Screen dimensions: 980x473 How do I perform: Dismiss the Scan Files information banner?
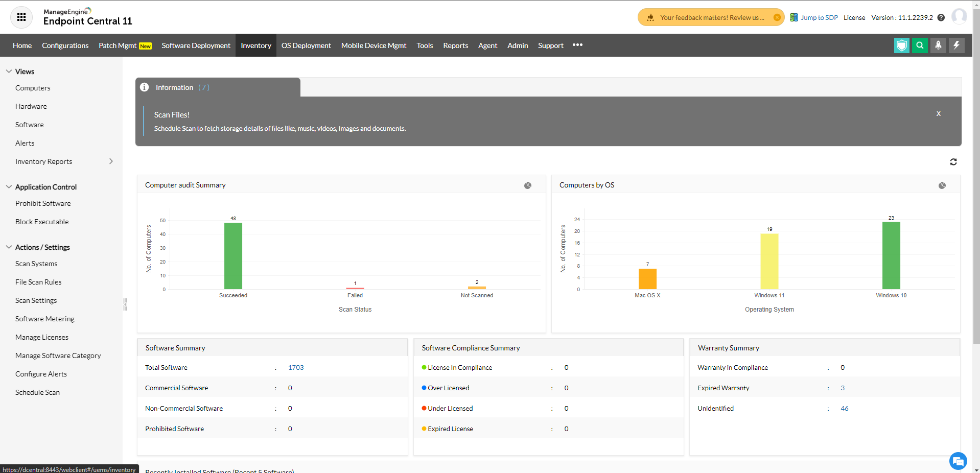click(x=938, y=114)
